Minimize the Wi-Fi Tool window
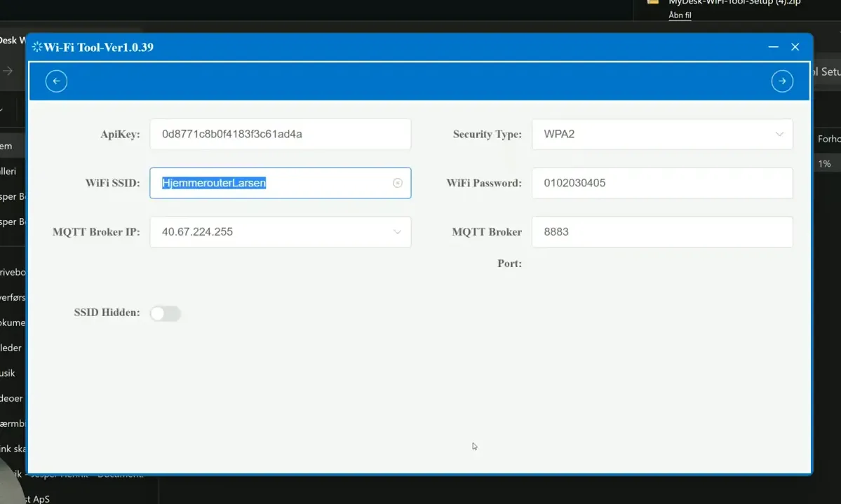This screenshot has width=841, height=504. pos(773,47)
